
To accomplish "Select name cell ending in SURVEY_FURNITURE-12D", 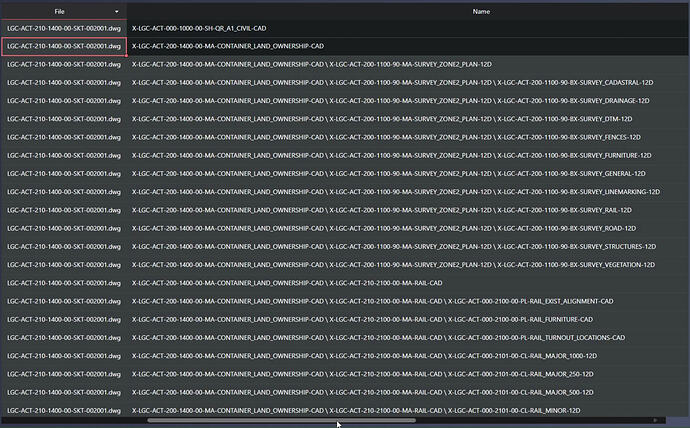I will point(408,156).
